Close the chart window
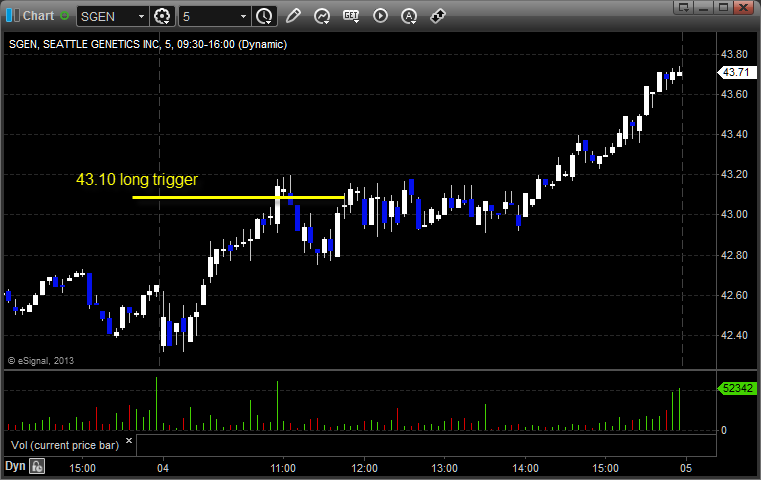Viewport: 761px width, 480px height. tap(743, 7)
